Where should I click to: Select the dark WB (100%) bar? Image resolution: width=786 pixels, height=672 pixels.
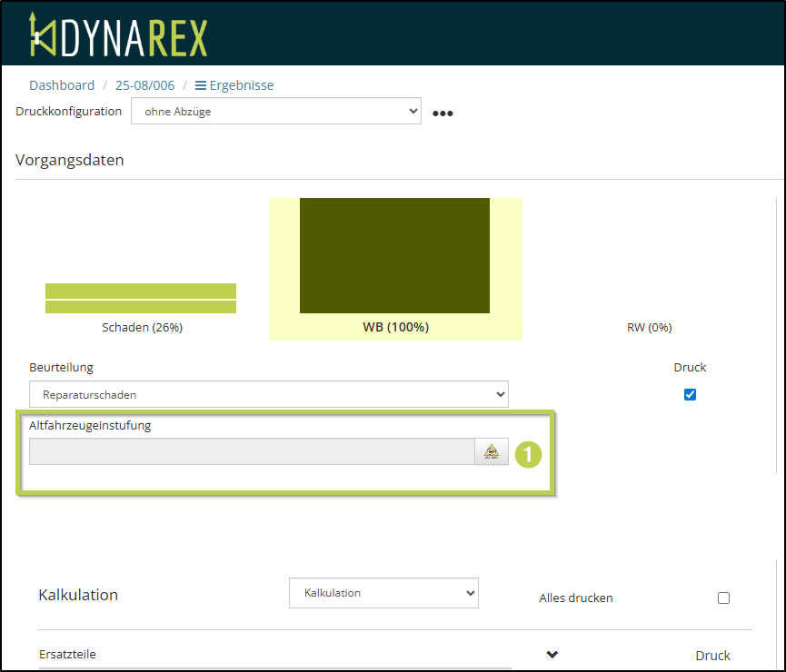(394, 255)
